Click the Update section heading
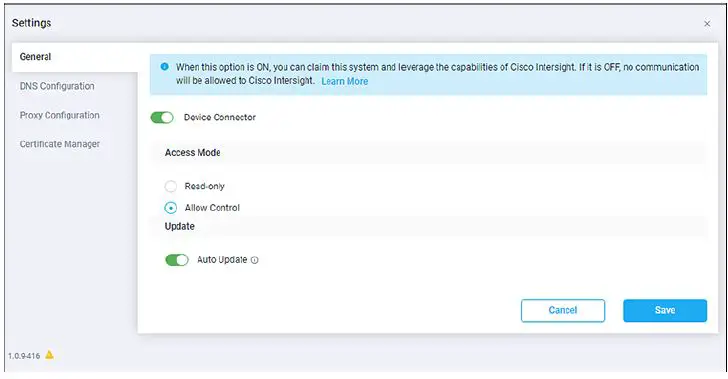This screenshot has width=728, height=379. [180, 226]
